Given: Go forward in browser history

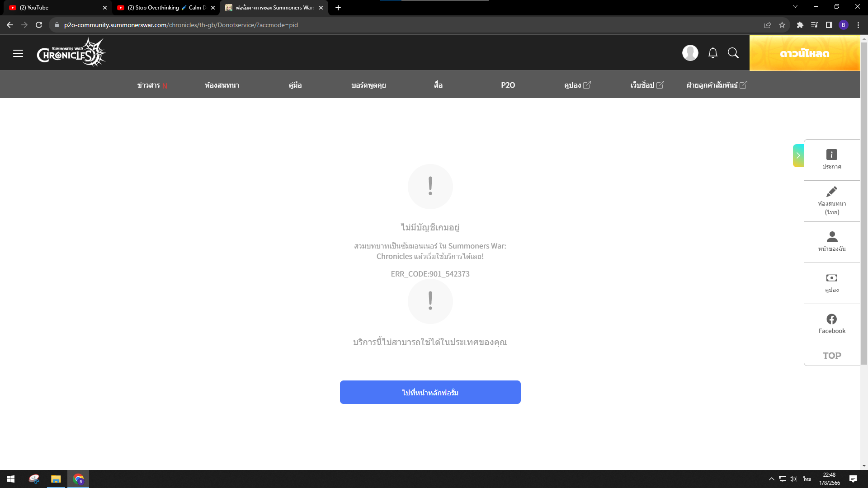Looking at the screenshot, I should (x=24, y=25).
